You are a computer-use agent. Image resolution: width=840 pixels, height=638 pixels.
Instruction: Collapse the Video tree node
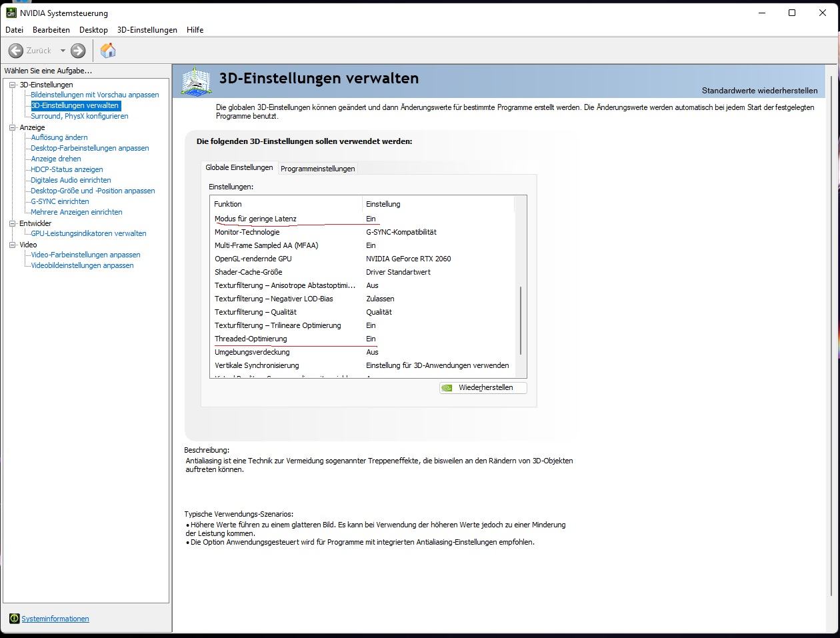point(12,245)
